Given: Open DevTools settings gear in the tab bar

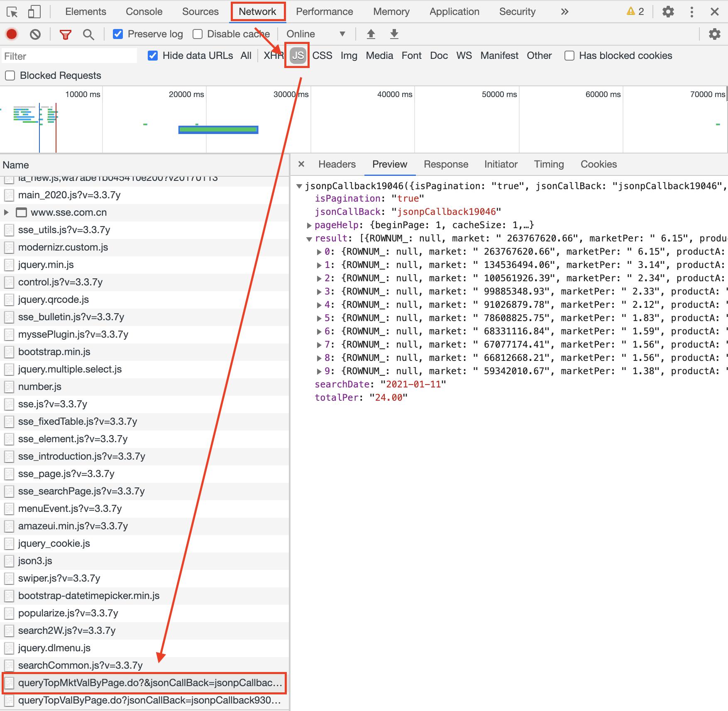Looking at the screenshot, I should [668, 12].
